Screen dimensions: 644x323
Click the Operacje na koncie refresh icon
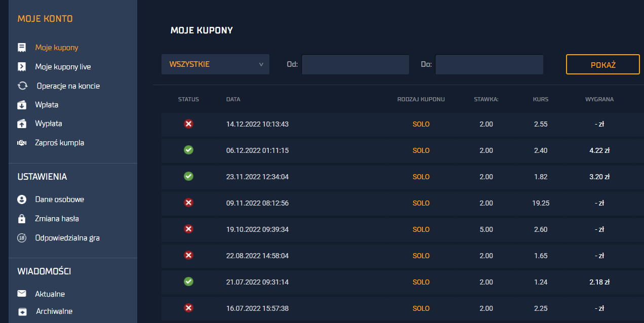click(x=22, y=86)
